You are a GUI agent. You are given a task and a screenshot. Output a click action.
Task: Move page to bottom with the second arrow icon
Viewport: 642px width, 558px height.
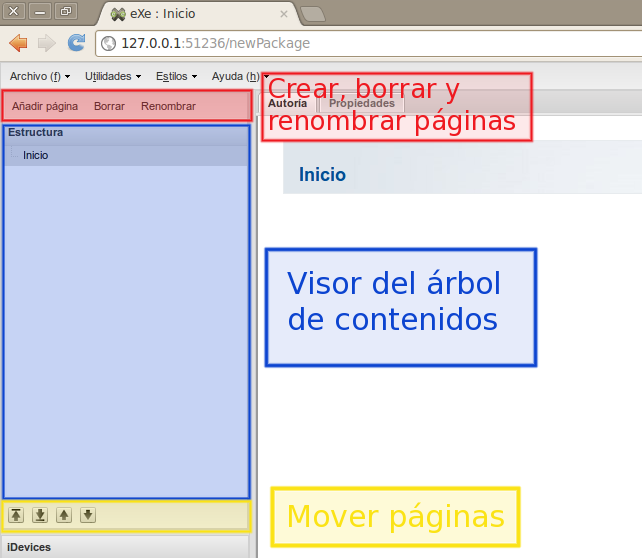click(x=40, y=515)
